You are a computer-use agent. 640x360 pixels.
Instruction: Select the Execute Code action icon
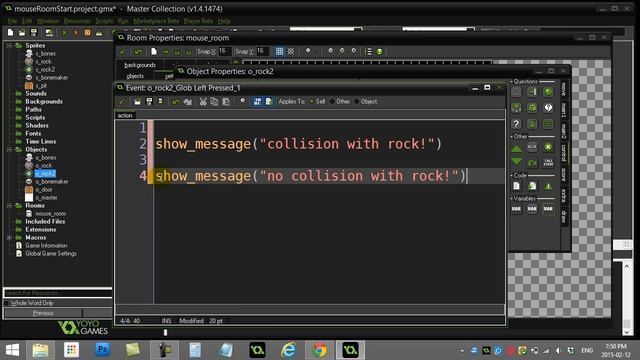pyautogui.click(x=516, y=186)
